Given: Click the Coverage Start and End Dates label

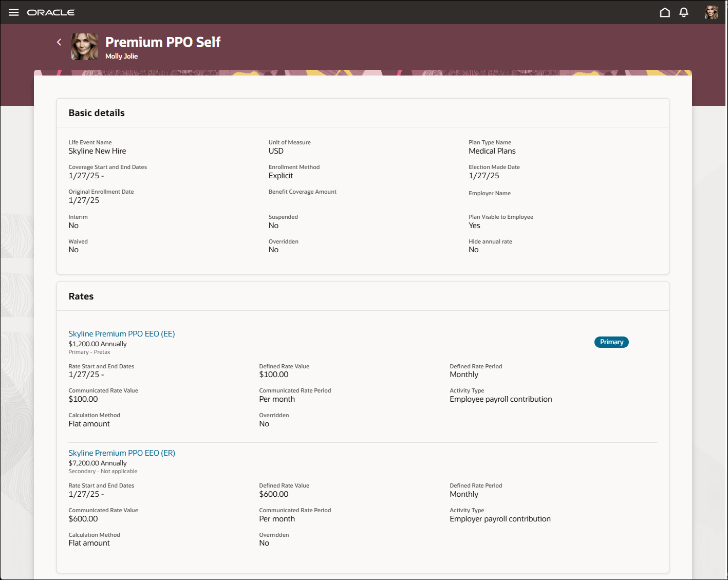Looking at the screenshot, I should pos(108,167).
